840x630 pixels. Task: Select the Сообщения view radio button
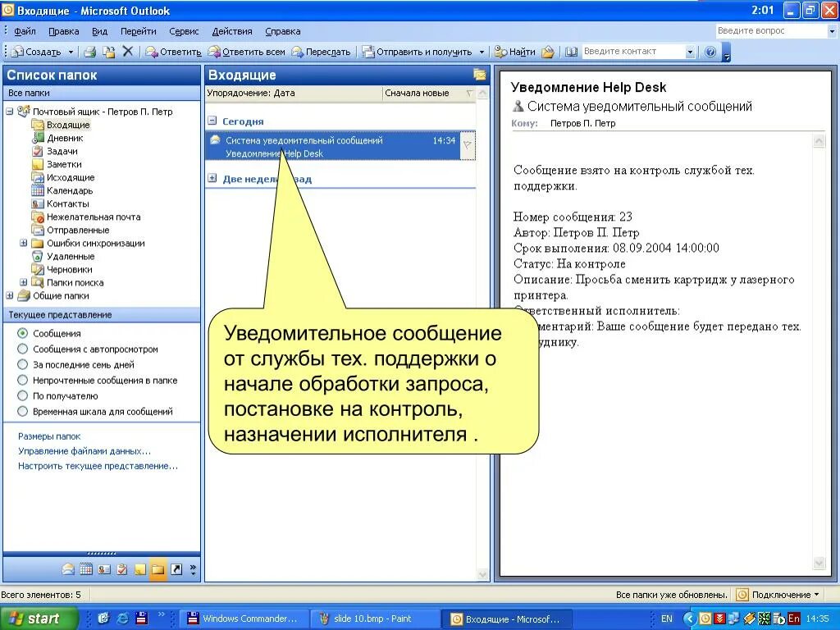coord(22,333)
